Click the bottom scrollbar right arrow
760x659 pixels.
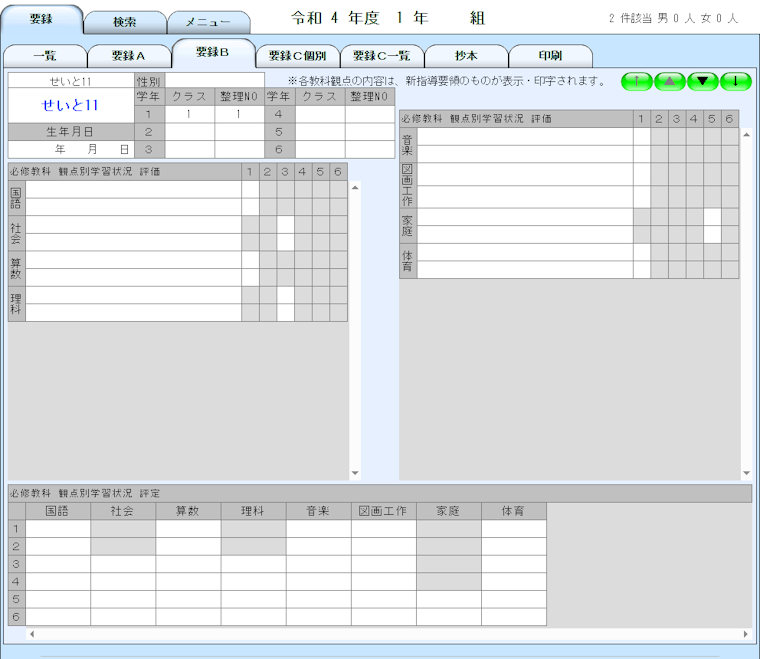click(745, 634)
